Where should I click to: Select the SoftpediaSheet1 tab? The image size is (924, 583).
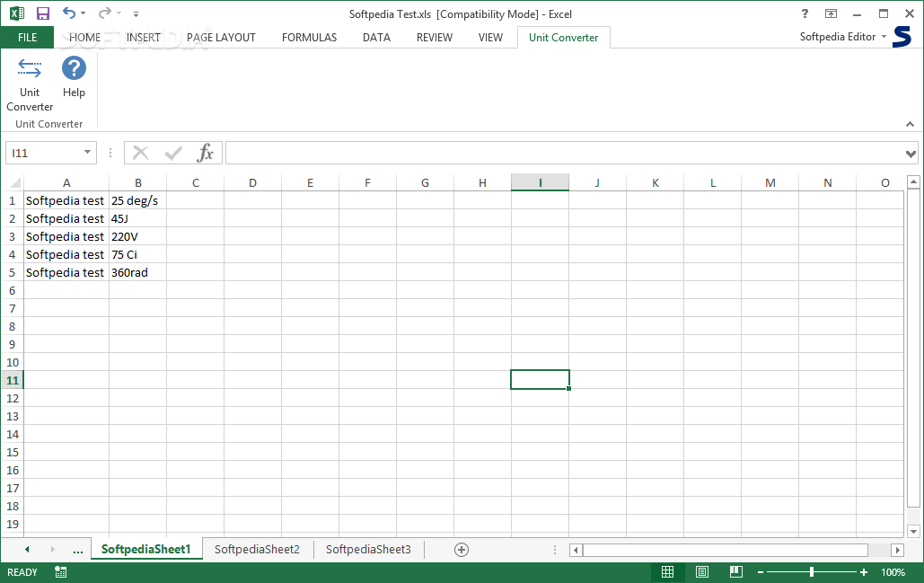tap(146, 550)
